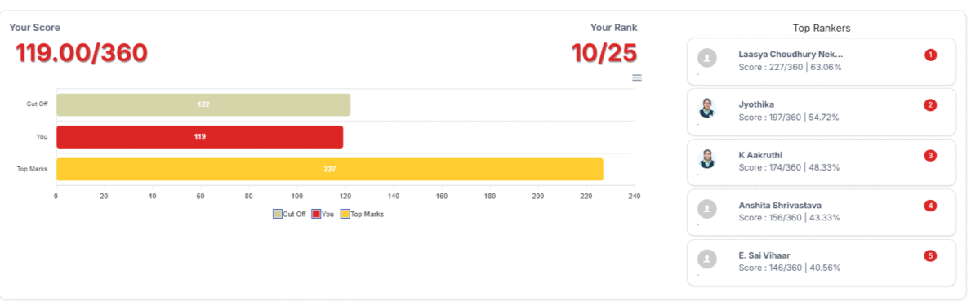Toggle the Top Marks legend entry

[362, 214]
